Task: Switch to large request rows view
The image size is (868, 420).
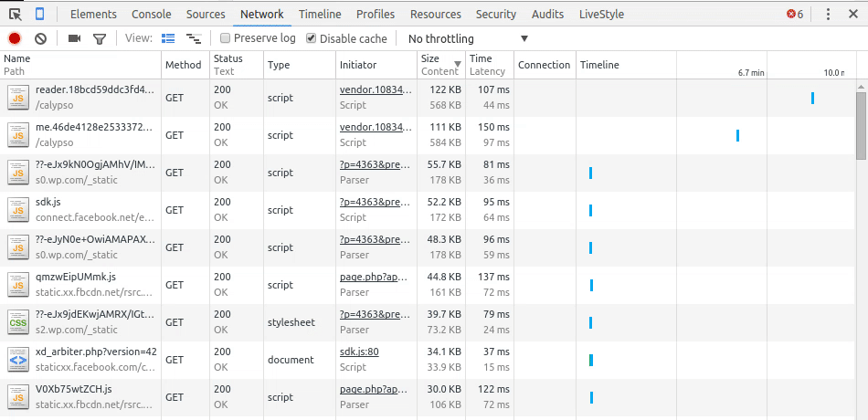Action: pos(168,38)
